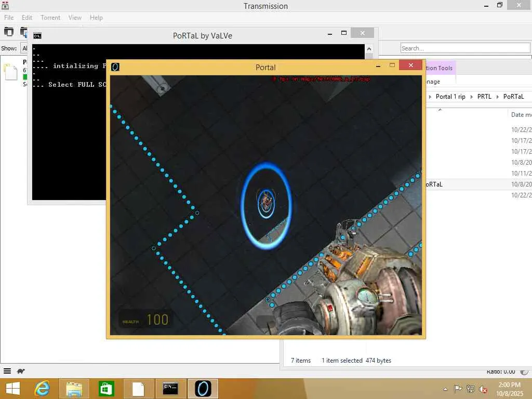
Task: Open the View menu in Transmission
Action: (75, 18)
